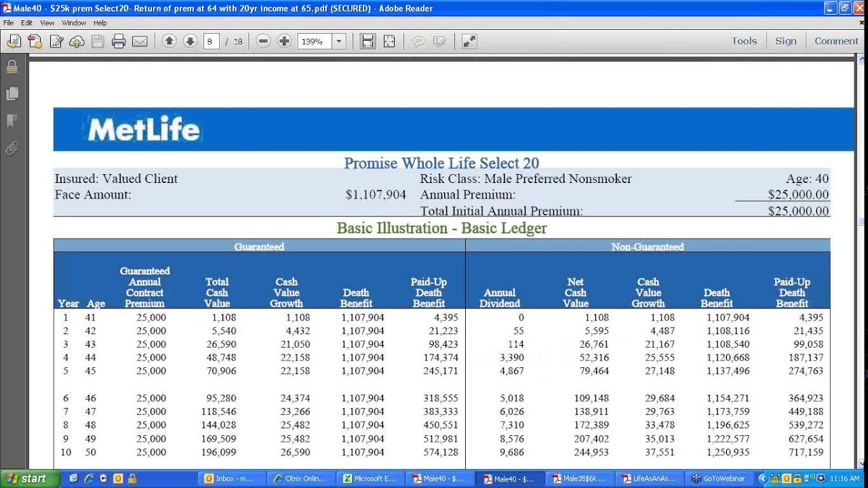
Task: Switch to Microsoft Excel taskbar item
Action: pyautogui.click(x=368, y=479)
